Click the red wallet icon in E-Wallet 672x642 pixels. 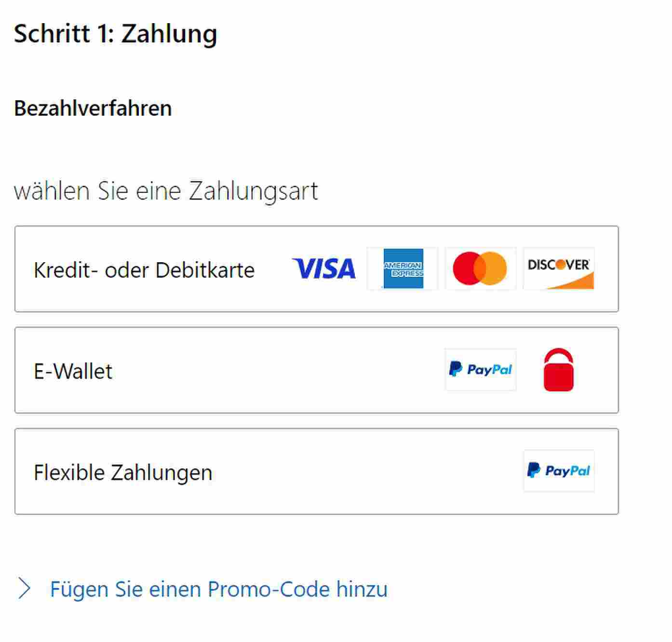pyautogui.click(x=559, y=370)
